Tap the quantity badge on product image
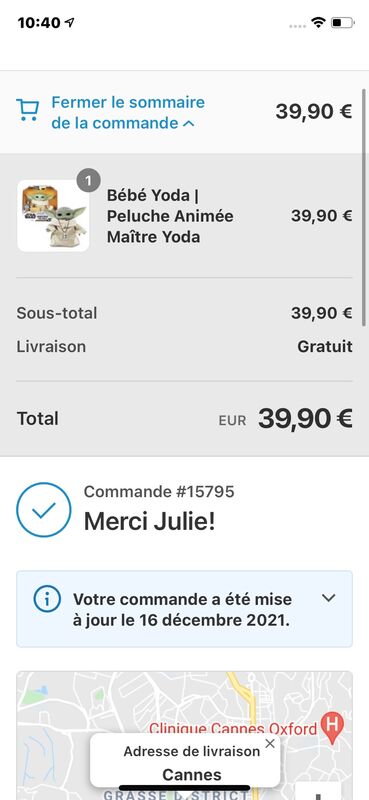 point(88,181)
